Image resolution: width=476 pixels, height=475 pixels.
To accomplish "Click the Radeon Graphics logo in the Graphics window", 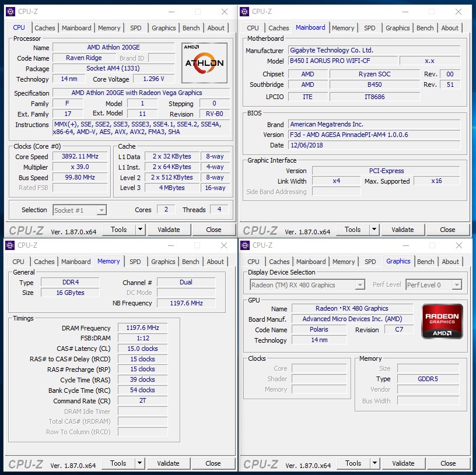I will pos(442,321).
